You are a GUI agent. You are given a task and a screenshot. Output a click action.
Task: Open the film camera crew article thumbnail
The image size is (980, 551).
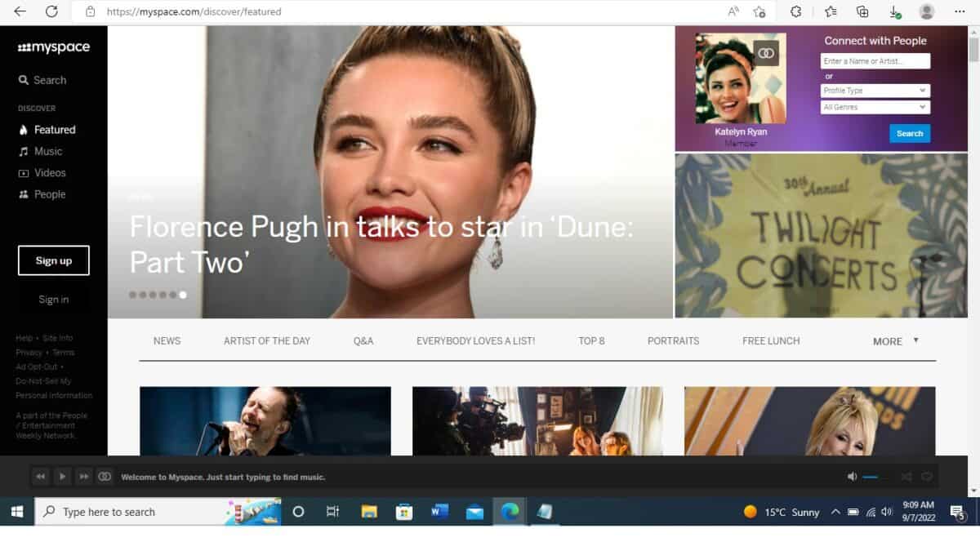point(537,421)
